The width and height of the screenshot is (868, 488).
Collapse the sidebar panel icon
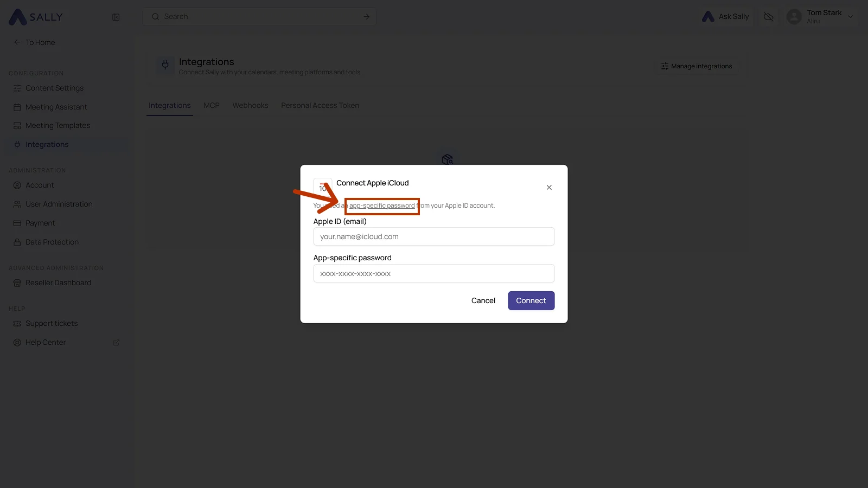point(116,17)
